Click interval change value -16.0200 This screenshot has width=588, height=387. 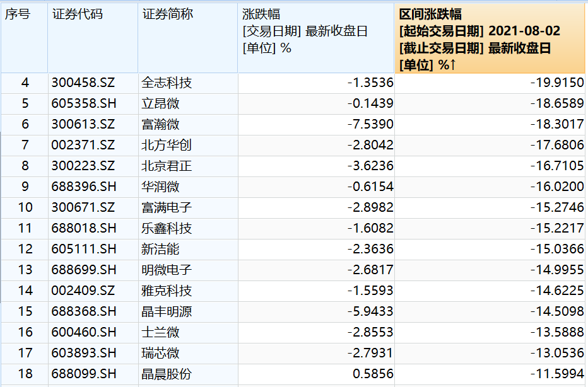pyautogui.click(x=557, y=187)
